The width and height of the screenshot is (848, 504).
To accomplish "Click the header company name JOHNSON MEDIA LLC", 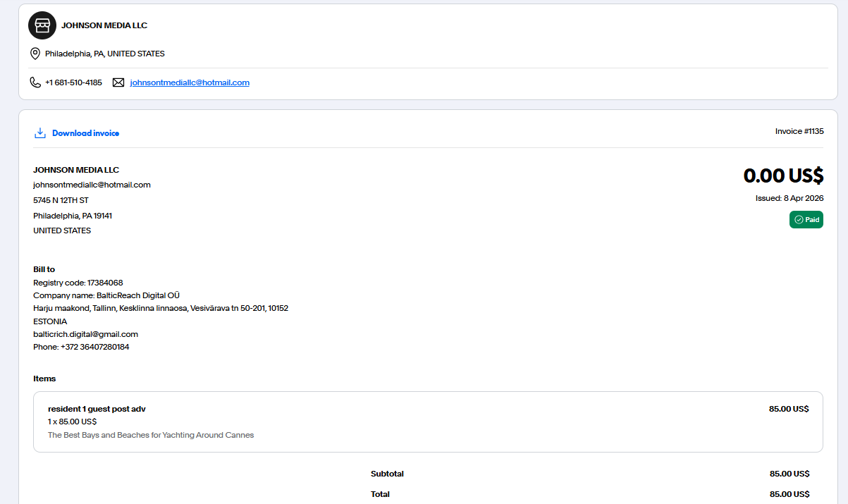I will [104, 25].
